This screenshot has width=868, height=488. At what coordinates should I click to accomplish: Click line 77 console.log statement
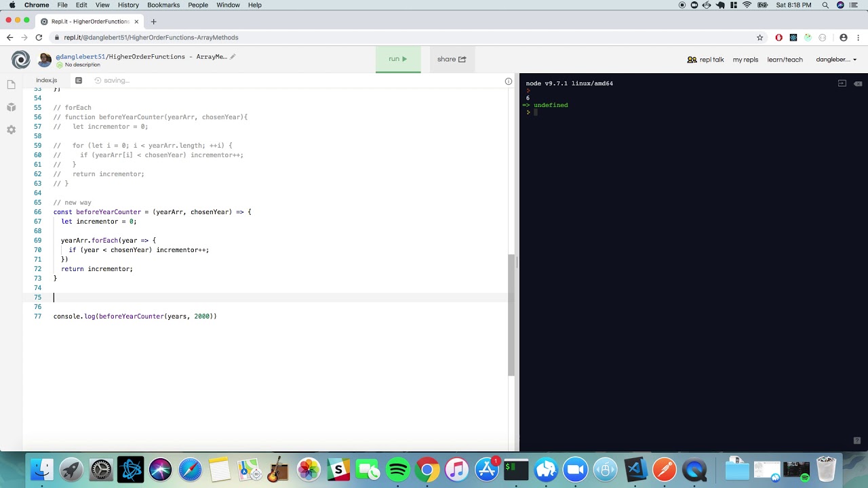click(135, 317)
